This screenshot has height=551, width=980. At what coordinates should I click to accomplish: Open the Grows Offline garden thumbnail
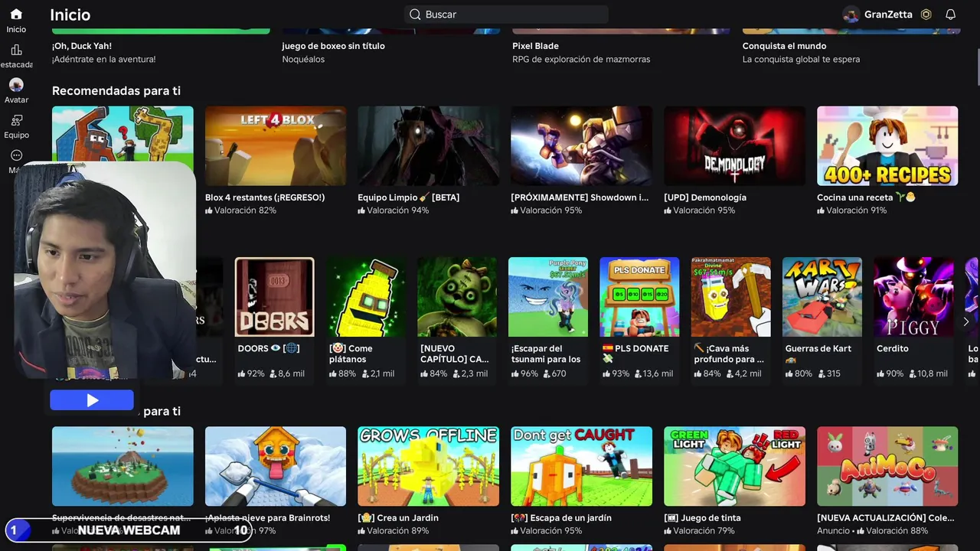[429, 466]
